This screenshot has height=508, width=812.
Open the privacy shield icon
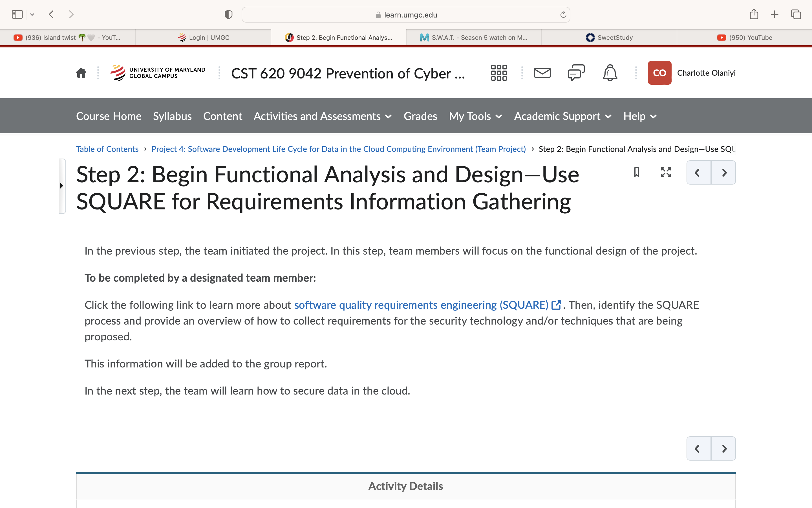coord(228,14)
